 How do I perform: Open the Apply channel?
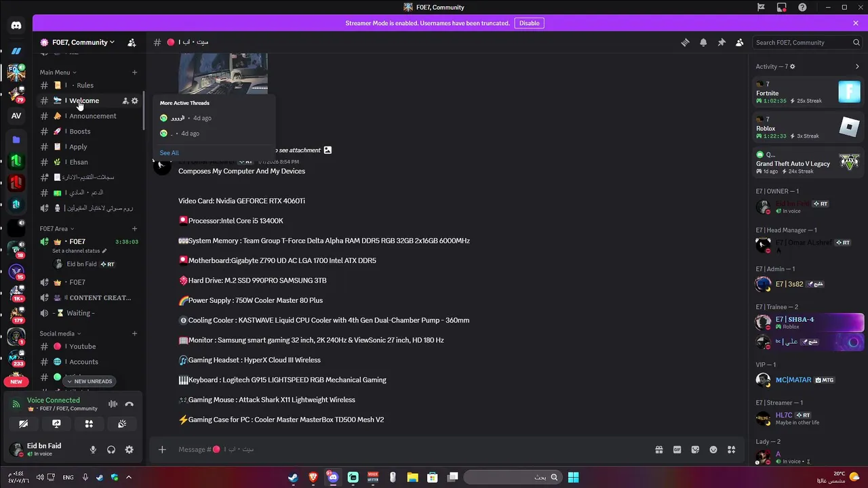pyautogui.click(x=90, y=146)
